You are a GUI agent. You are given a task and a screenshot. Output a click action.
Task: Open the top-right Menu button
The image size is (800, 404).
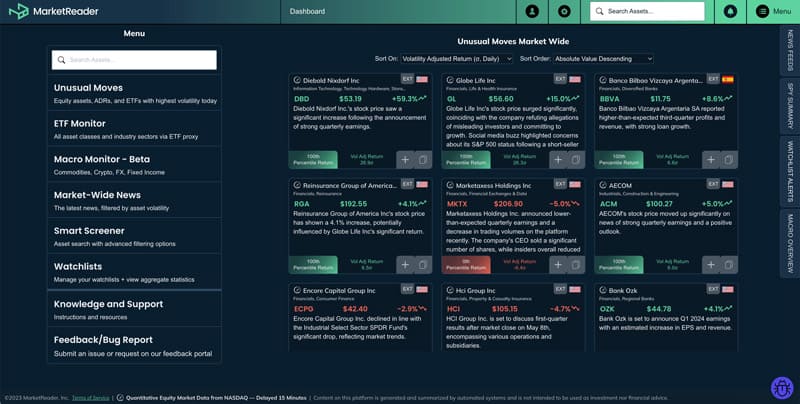pos(773,11)
